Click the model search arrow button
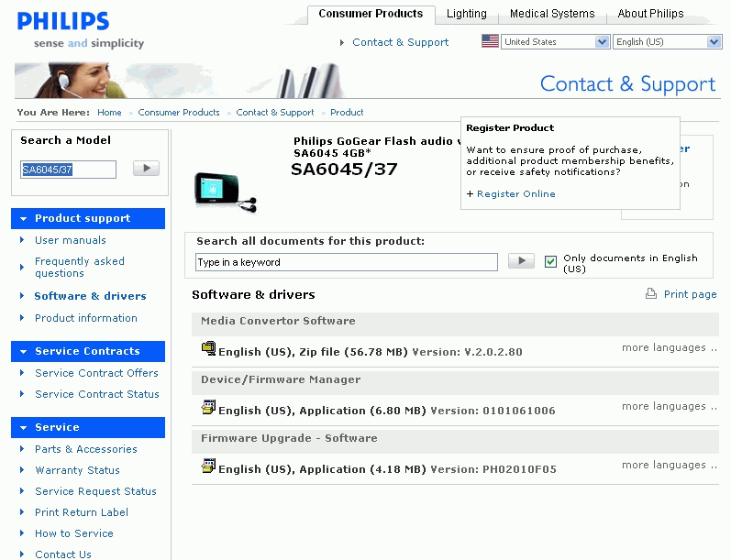 click(146, 169)
